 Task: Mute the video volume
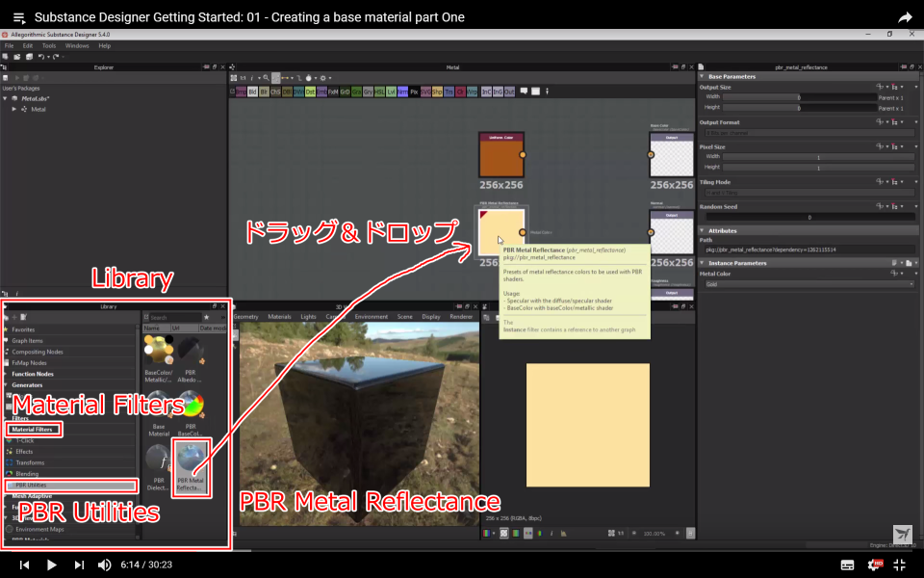[104, 565]
